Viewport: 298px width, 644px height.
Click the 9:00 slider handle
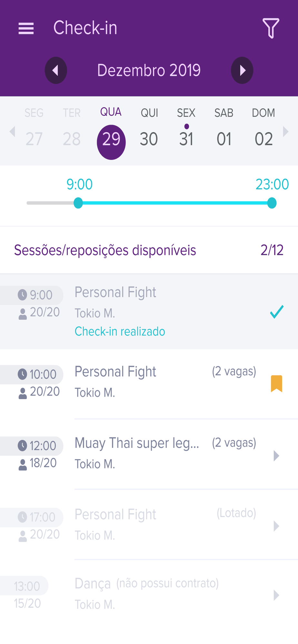[78, 203]
